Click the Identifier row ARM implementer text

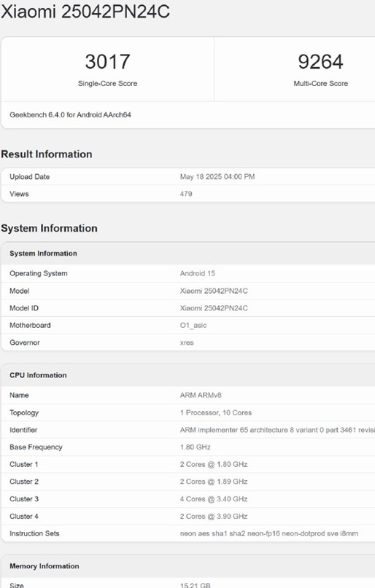[x=277, y=430]
